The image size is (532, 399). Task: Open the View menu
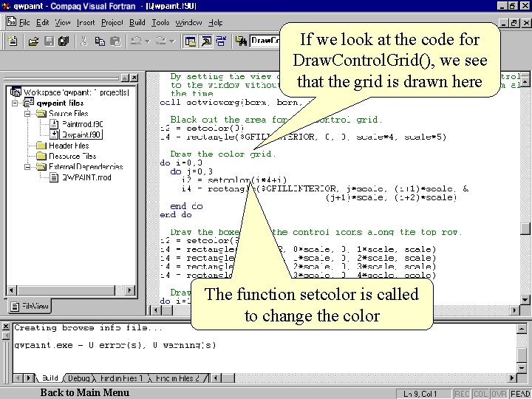(63, 23)
